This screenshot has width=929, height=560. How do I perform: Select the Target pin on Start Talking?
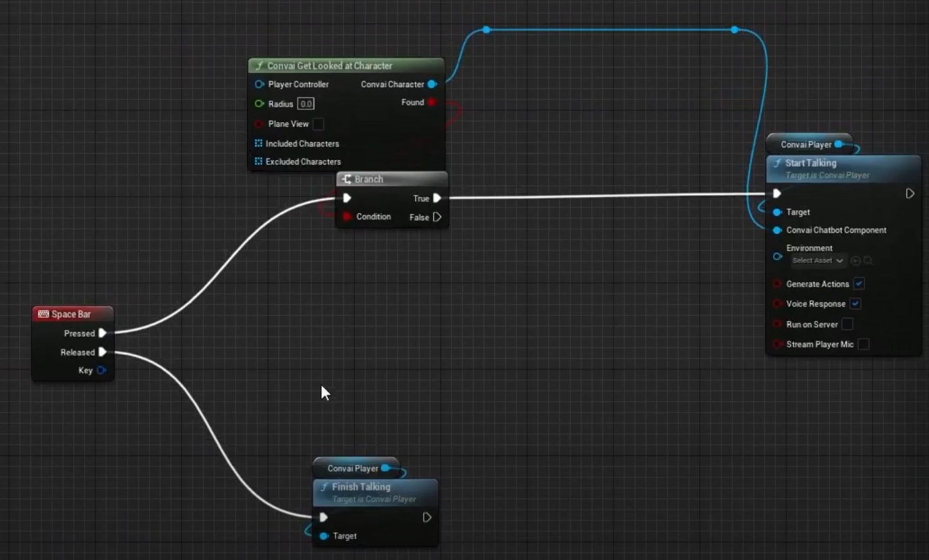[777, 213]
